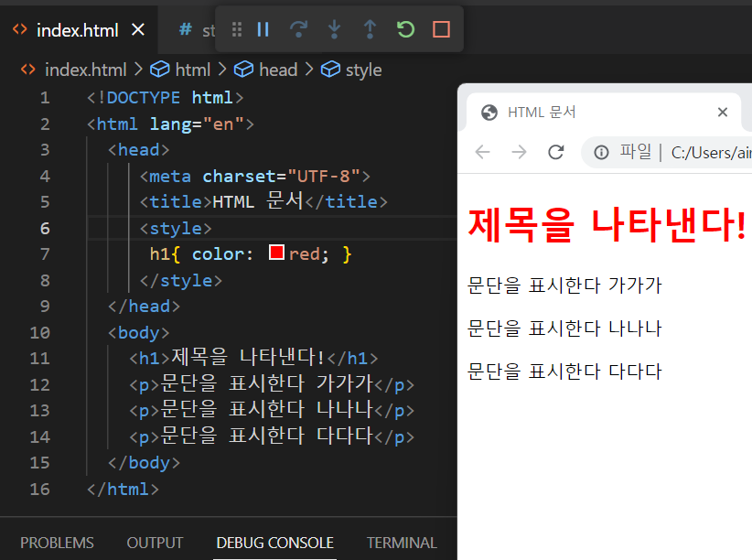Open the red color picker swatch
Viewport: 752px width, 560px height.
coord(276,252)
